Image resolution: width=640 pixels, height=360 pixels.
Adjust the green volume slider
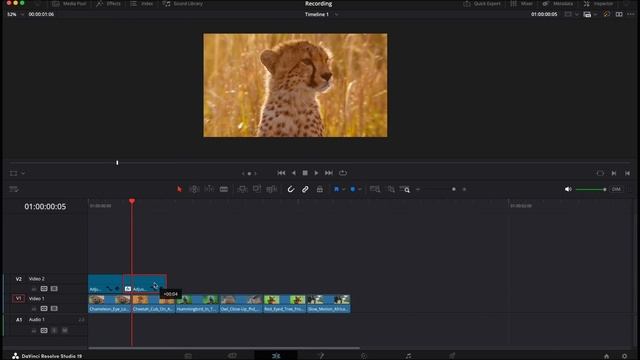(590, 189)
